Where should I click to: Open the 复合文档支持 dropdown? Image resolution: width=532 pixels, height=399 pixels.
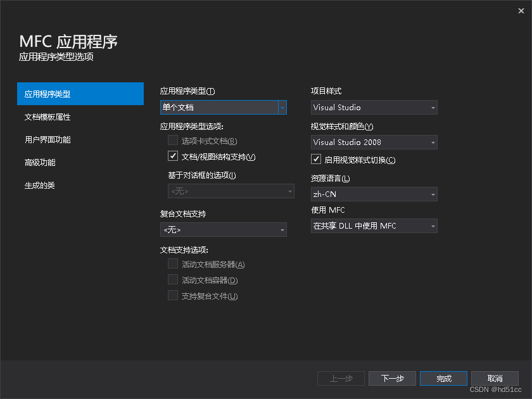pos(223,230)
